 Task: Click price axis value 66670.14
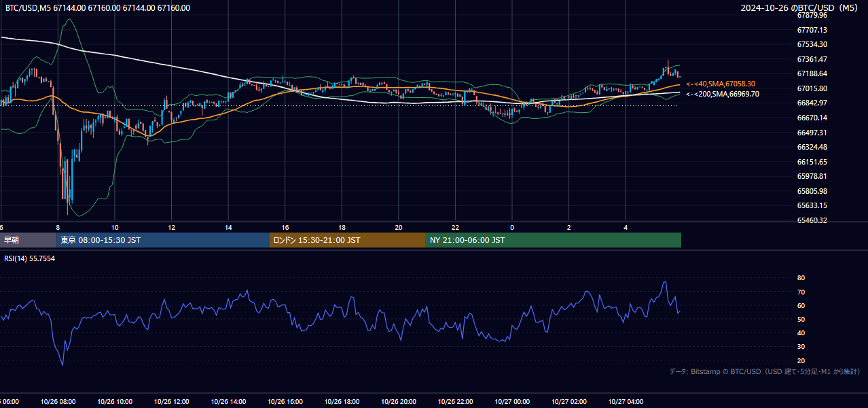pos(812,118)
